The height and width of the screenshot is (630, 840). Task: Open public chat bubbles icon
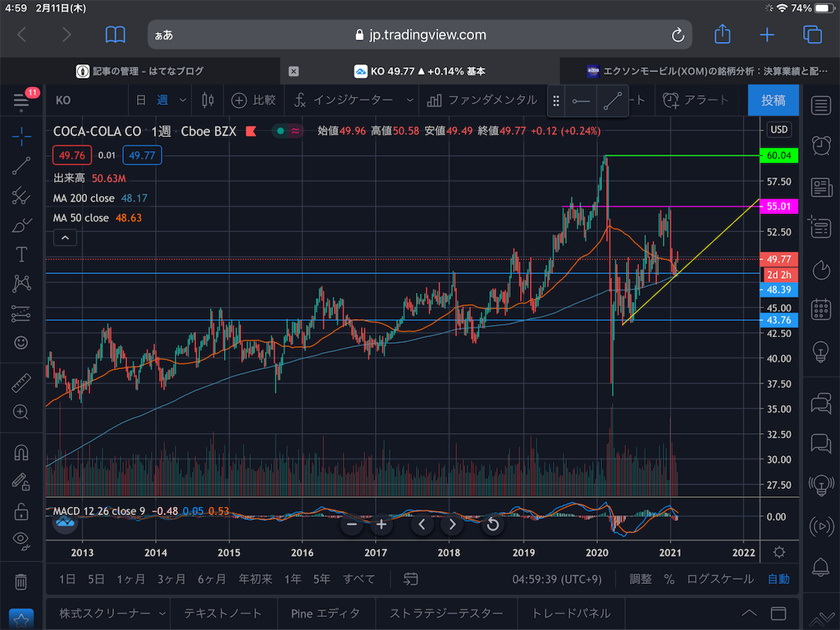click(x=820, y=404)
